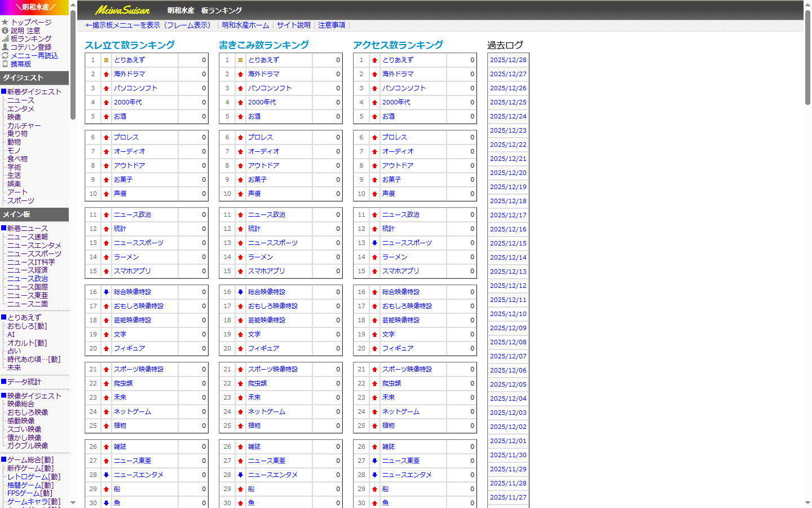812x508 pixels.
Task: Click the star icon beside トップページ
Action: 5,23
